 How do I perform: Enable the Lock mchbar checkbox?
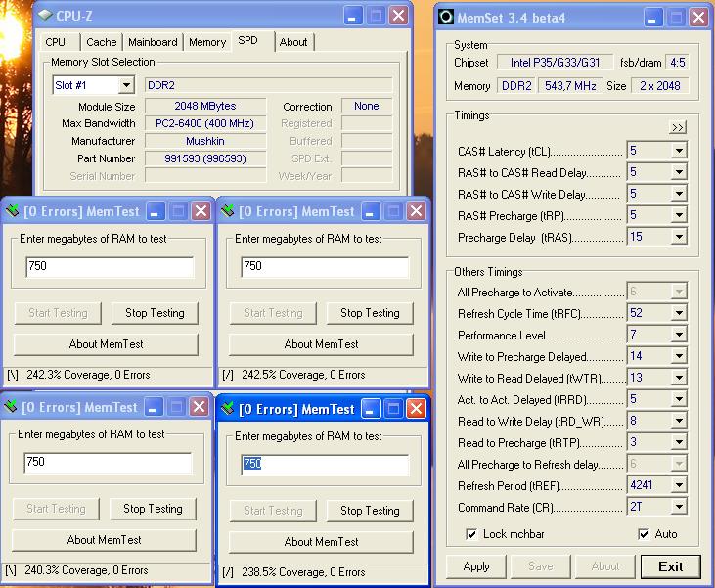[471, 534]
